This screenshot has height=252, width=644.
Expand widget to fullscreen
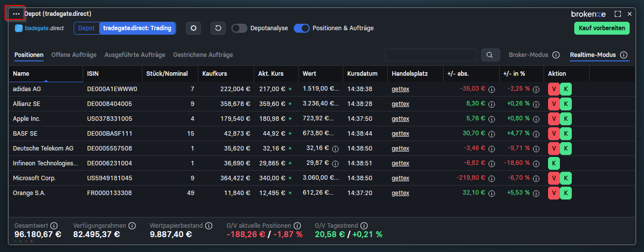tap(618, 14)
